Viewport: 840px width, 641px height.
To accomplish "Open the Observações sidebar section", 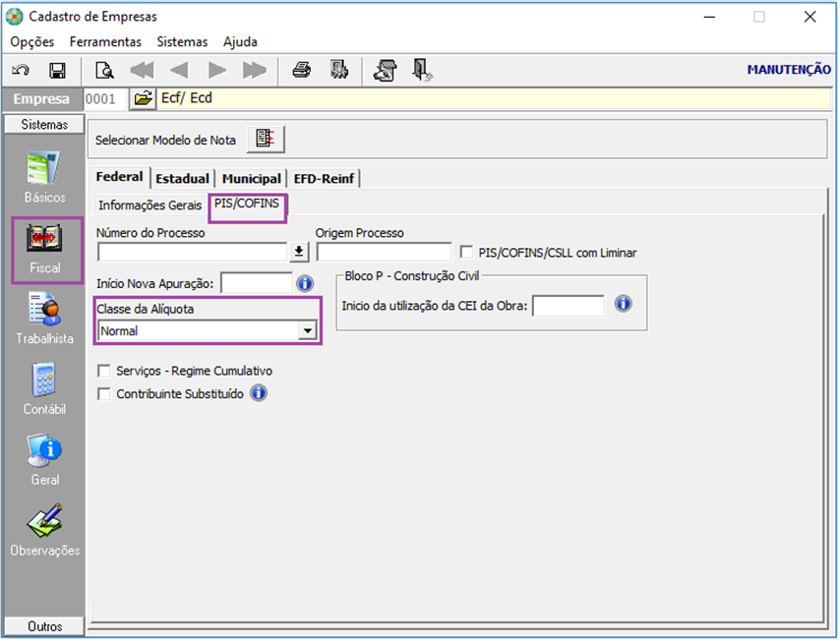I will (44, 531).
